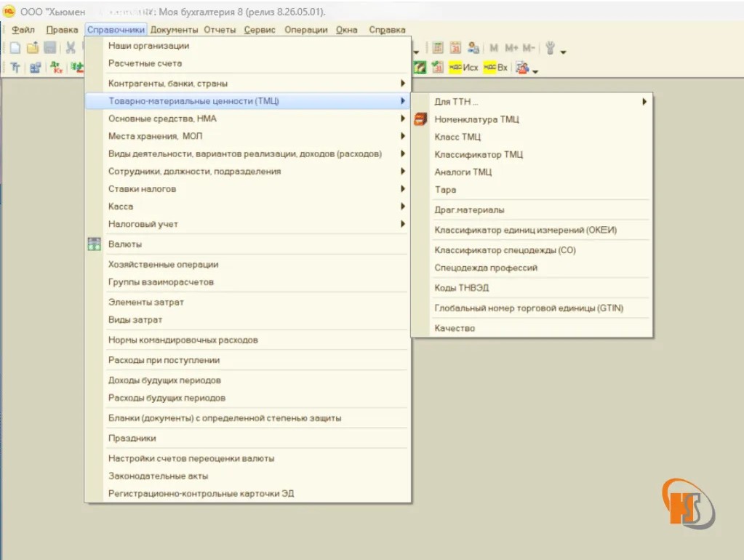Select Спецодежда профессий entry
The width and height of the screenshot is (744, 560).
pos(532,268)
